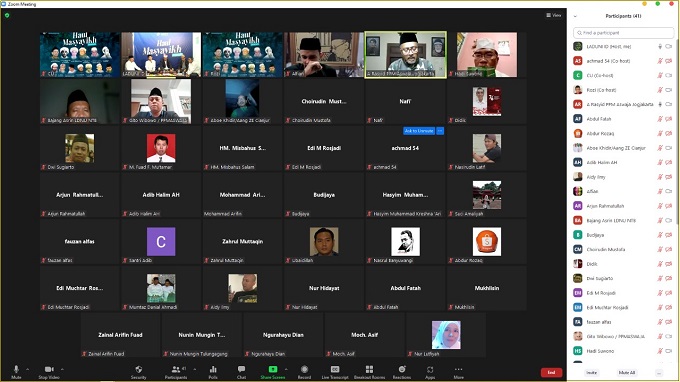The height and width of the screenshot is (382, 680).
Task: Toggle muted mic of achmad 54 in list
Action: click(x=660, y=61)
